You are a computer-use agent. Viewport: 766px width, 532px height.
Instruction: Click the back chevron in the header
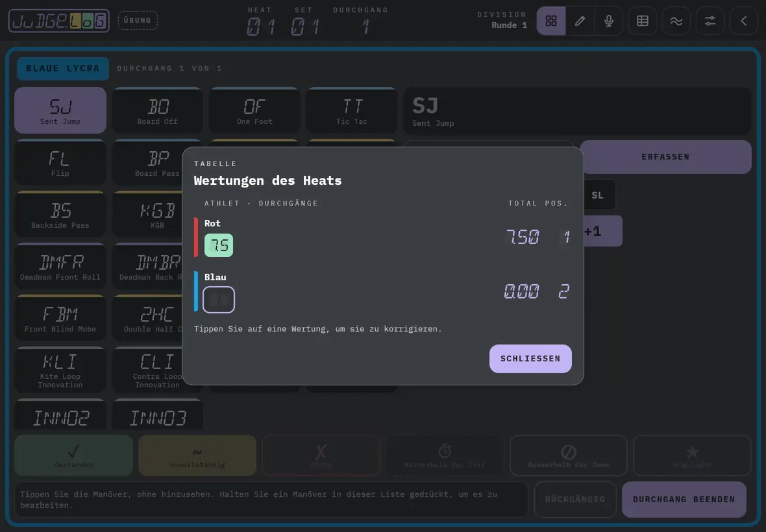tap(743, 21)
